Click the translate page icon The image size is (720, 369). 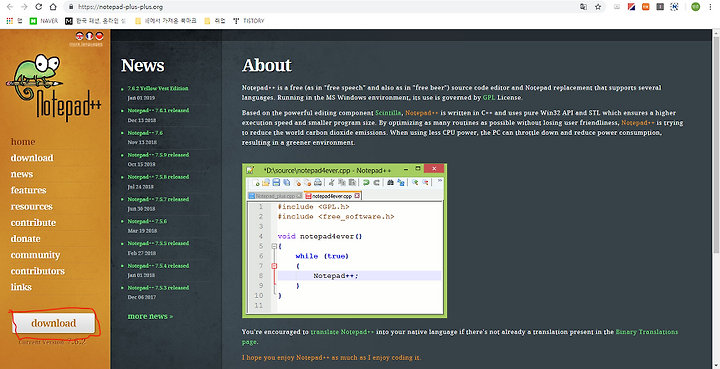click(x=583, y=7)
